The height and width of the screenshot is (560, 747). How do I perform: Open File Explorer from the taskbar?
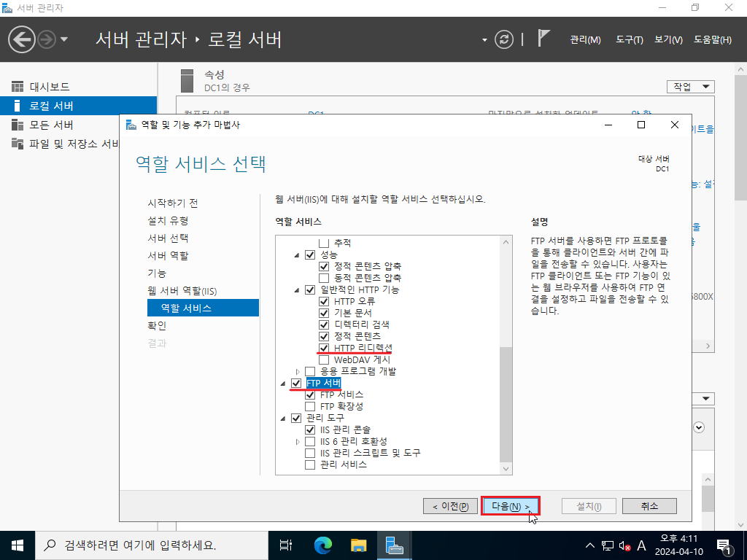358,545
